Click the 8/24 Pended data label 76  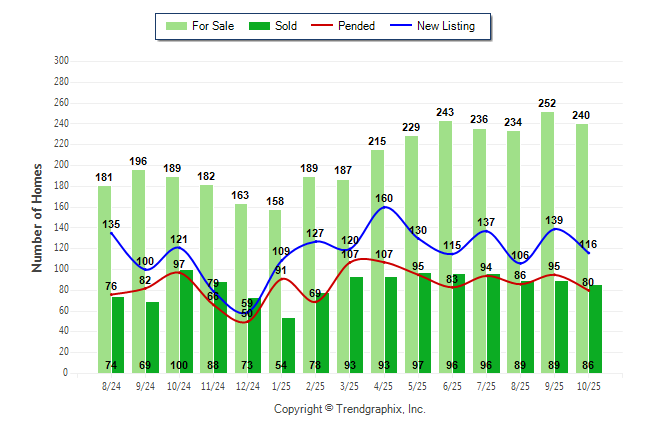[x=111, y=287]
